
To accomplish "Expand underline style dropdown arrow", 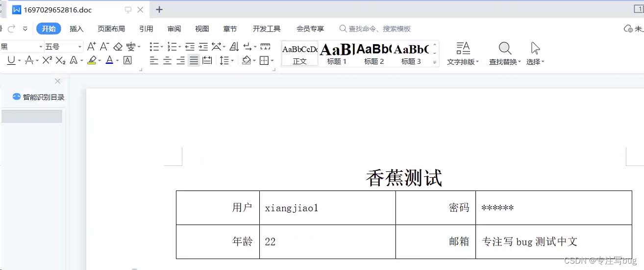I will tap(19, 61).
